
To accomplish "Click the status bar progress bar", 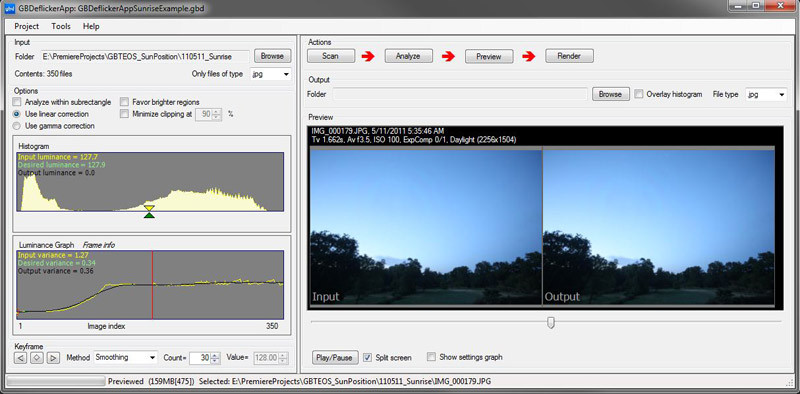I will tap(55, 381).
